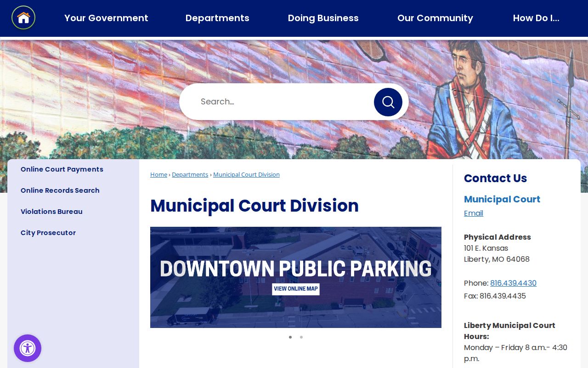The width and height of the screenshot is (588, 368).
Task: Click View Online Map button on banner
Action: click(x=296, y=289)
